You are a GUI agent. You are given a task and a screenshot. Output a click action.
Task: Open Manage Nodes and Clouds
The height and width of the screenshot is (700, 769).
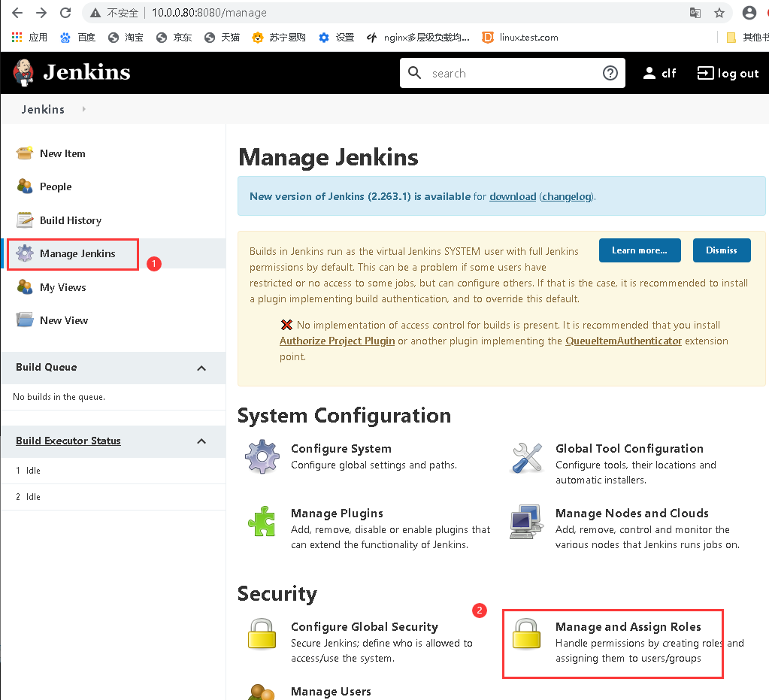[x=631, y=513]
